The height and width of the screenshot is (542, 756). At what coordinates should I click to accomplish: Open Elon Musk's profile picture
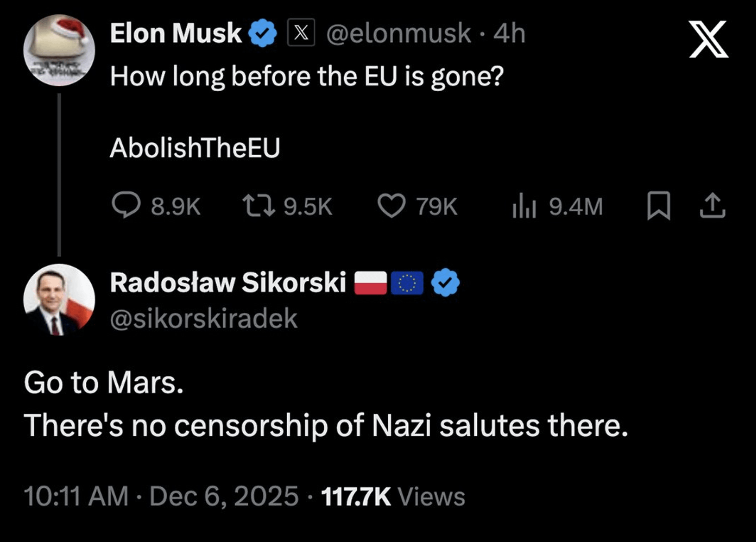click(x=59, y=50)
